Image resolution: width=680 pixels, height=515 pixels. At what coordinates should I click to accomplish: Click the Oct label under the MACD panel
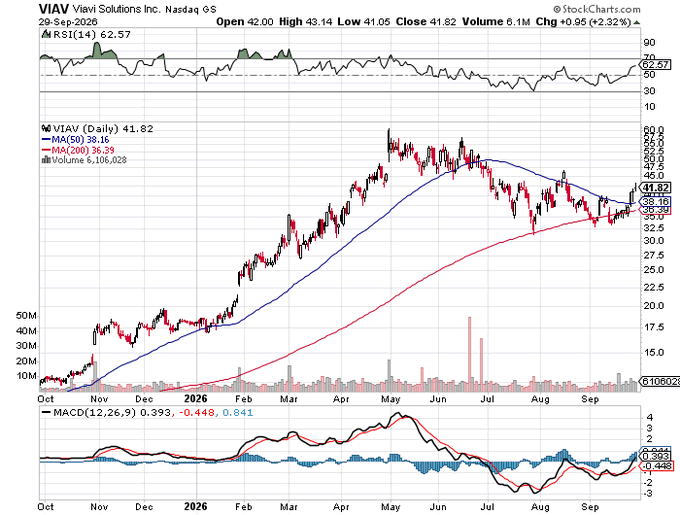coord(46,507)
